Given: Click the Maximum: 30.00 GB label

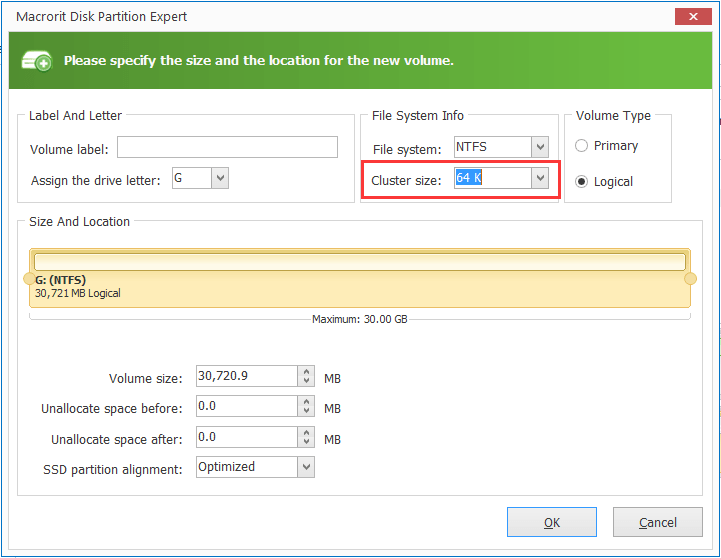Looking at the screenshot, I should pyautogui.click(x=360, y=319).
